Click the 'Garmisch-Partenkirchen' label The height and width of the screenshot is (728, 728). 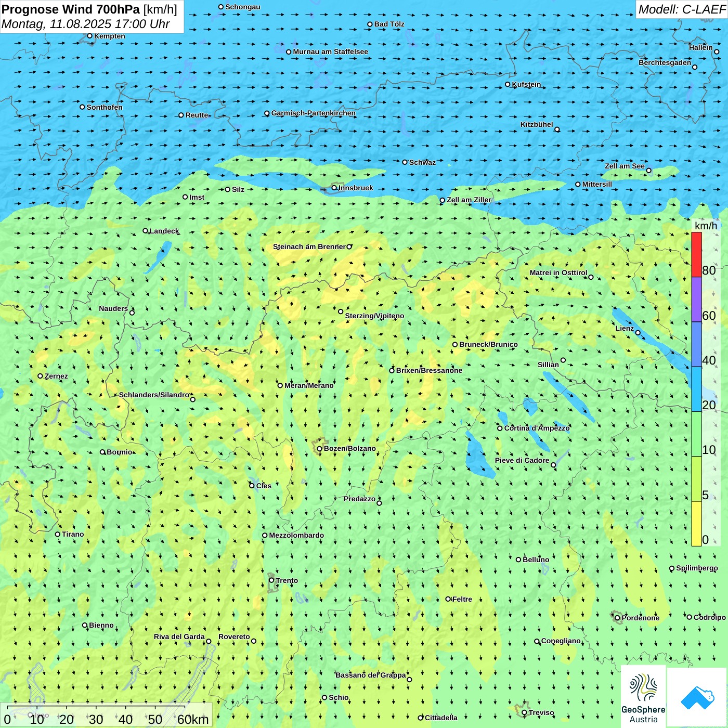314,113
